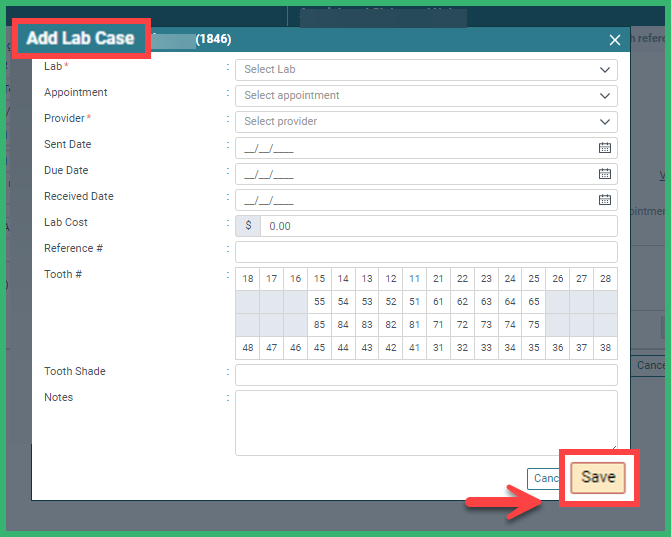This screenshot has height=537, width=671.
Task: Open the Sent Date calendar picker
Action: pyautogui.click(x=604, y=148)
